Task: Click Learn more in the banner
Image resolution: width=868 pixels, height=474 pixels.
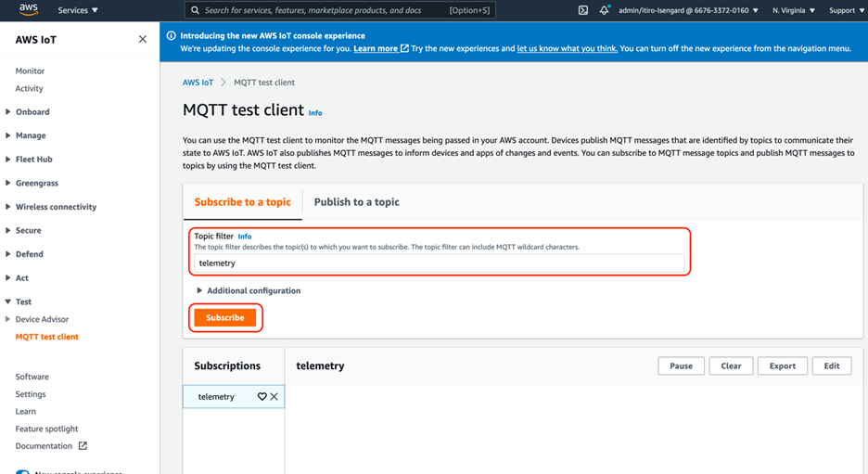Action: (x=381, y=49)
